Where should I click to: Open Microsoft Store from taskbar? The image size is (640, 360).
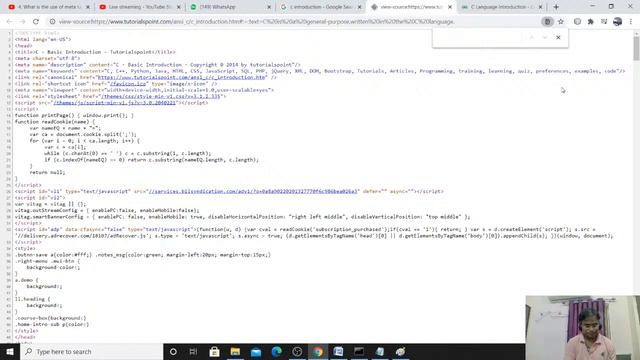pos(214,351)
